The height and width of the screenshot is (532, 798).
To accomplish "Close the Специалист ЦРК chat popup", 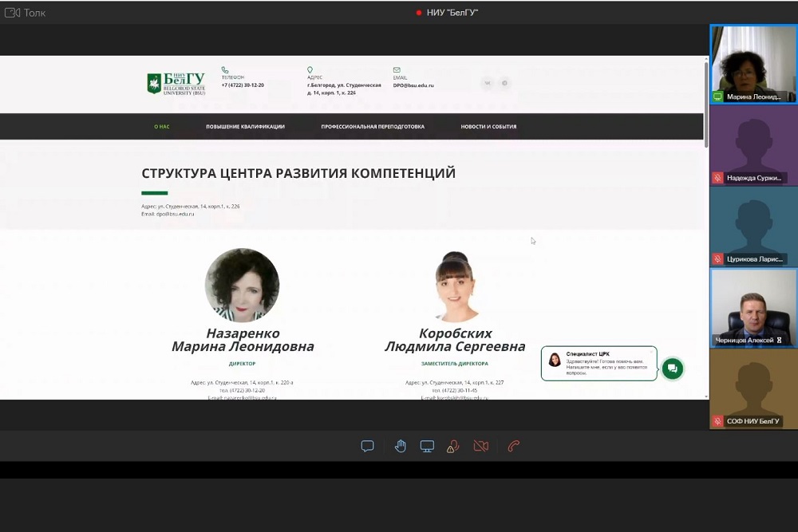I will coord(651,350).
